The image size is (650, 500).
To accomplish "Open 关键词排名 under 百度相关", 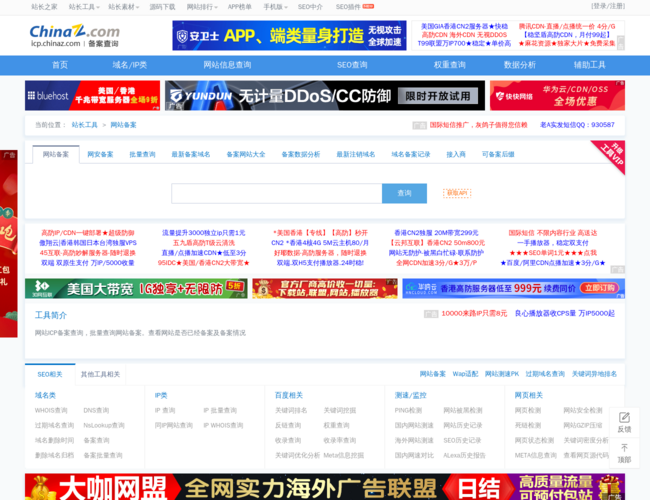I will click(x=291, y=410).
